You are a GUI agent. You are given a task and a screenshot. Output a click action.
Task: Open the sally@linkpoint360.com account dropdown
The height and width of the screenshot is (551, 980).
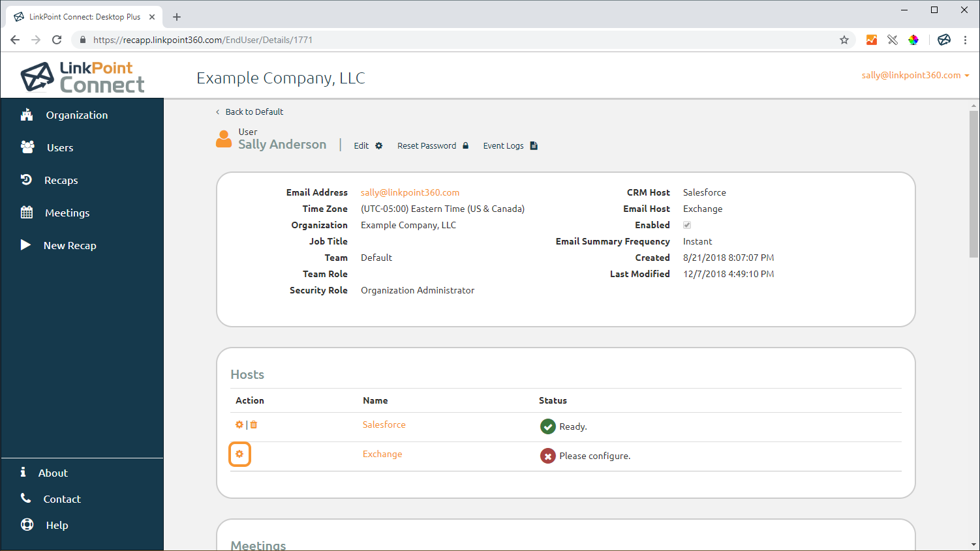coord(915,75)
